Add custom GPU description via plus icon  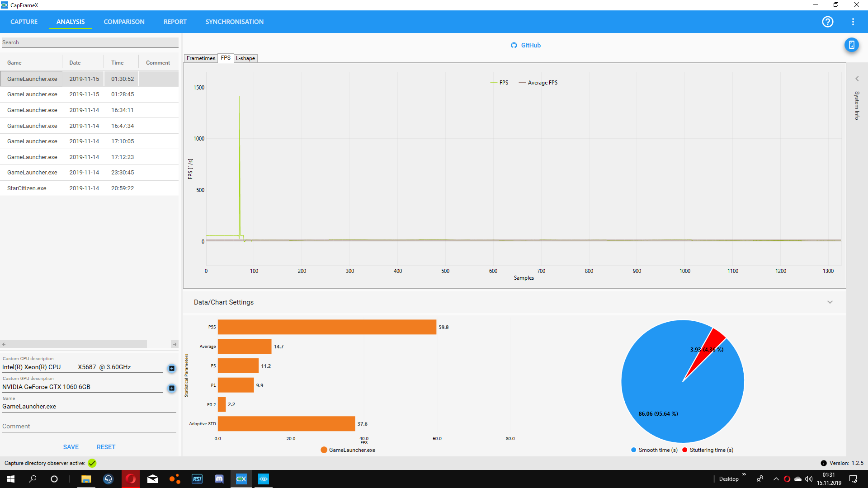coord(171,388)
